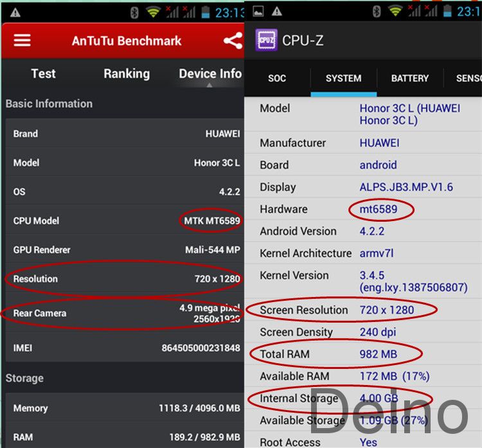Tap the Rear Camera row 4.9 mega pixel

point(125,313)
